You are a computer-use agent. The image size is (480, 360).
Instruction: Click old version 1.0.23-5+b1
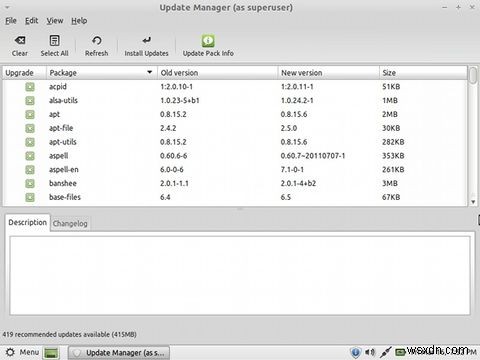180,100
